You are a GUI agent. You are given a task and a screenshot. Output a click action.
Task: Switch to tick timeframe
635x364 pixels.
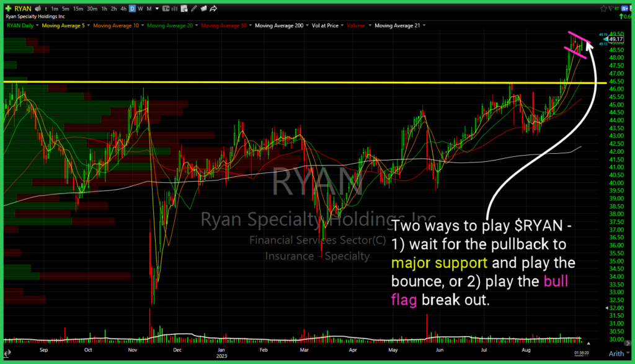(46, 9)
